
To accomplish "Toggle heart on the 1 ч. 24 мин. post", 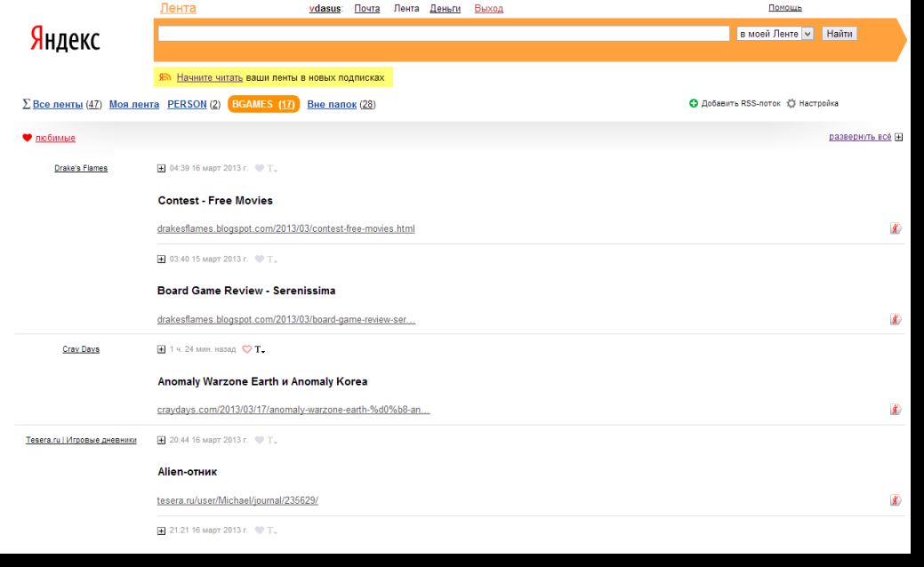I will (x=247, y=349).
